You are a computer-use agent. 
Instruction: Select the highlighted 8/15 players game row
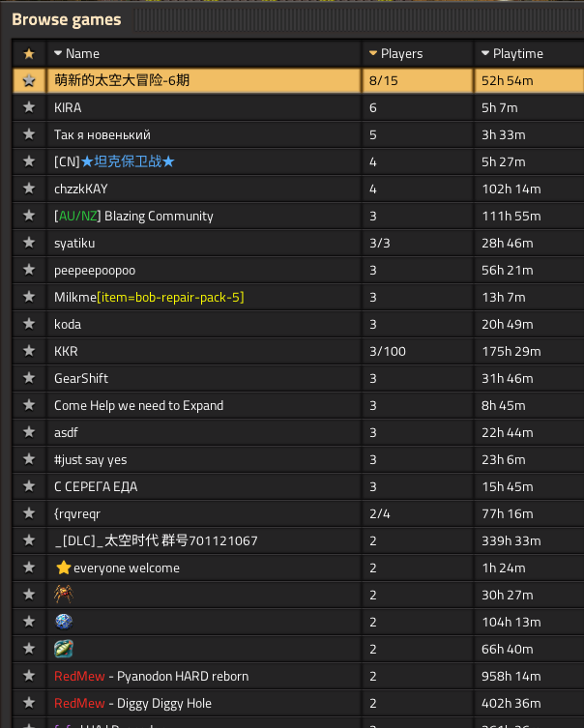pos(203,80)
